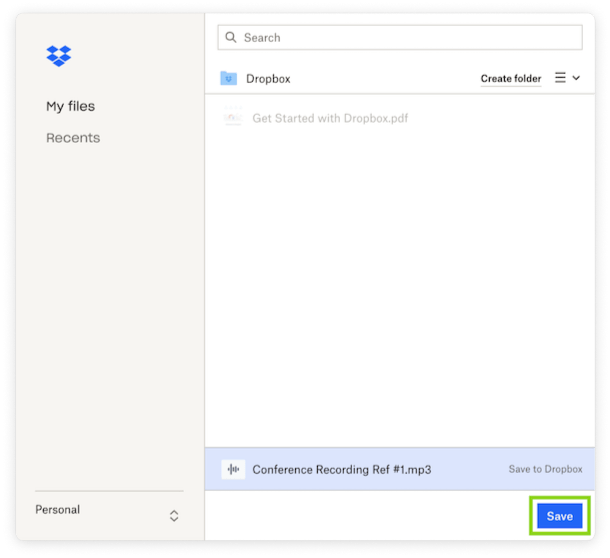
Task: Open My files in sidebar
Action: 70,106
